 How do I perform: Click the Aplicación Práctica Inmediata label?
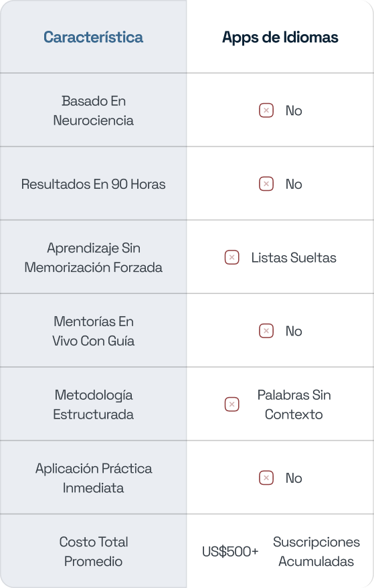(x=93, y=478)
